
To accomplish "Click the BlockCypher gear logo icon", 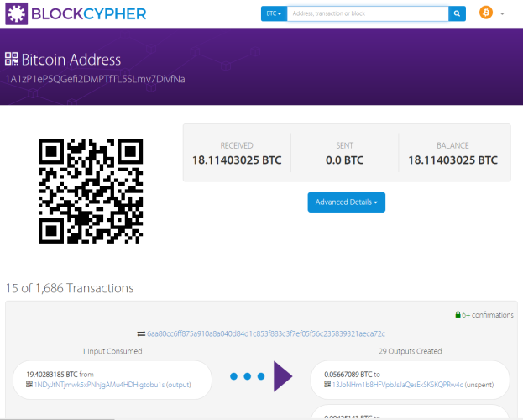I will (x=16, y=13).
